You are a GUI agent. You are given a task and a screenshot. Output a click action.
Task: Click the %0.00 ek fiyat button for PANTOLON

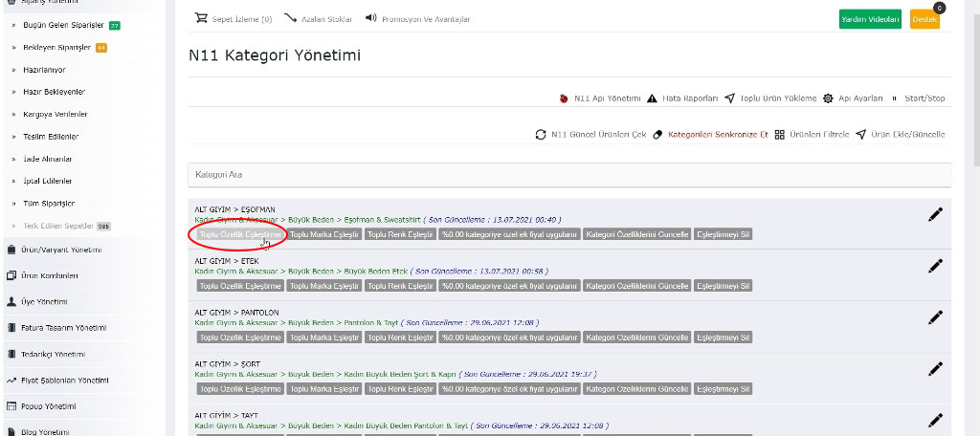pos(509,338)
